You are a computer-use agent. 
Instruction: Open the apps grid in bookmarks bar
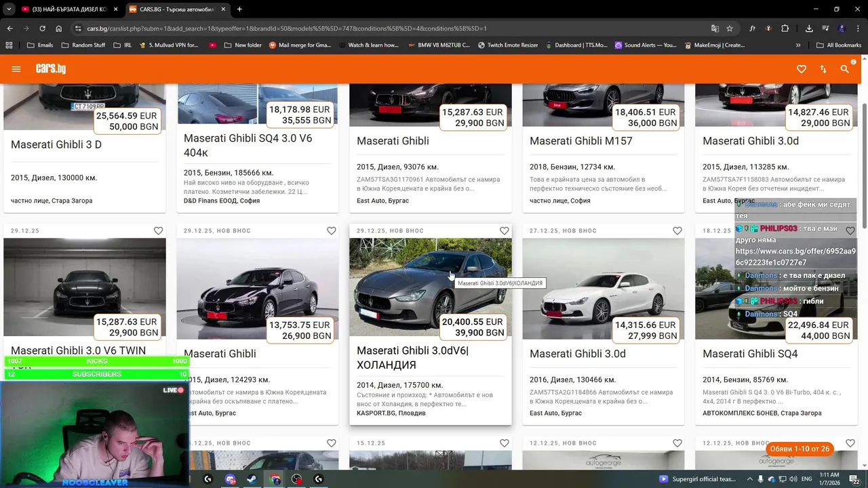9,45
